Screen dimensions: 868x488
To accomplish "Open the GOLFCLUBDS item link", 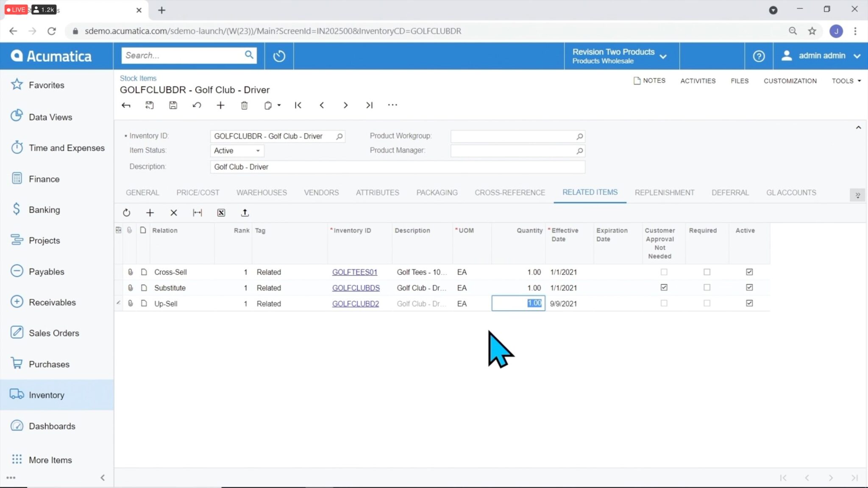I will point(356,288).
